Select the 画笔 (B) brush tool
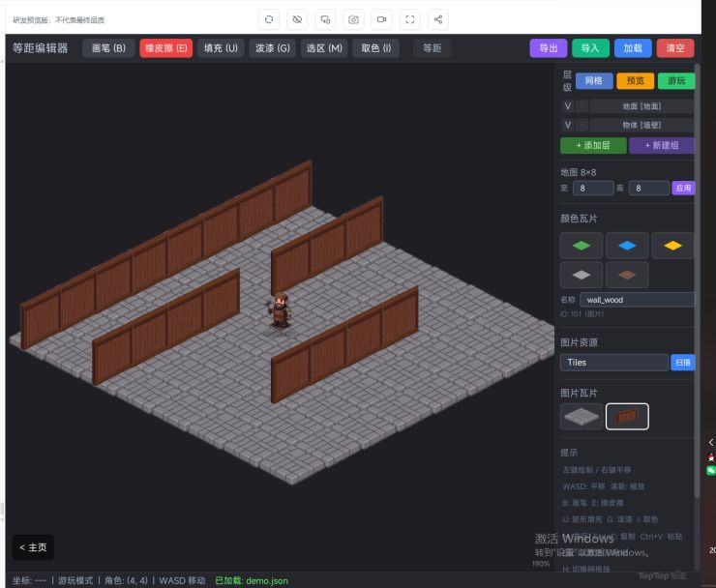The image size is (716, 588). click(x=108, y=48)
